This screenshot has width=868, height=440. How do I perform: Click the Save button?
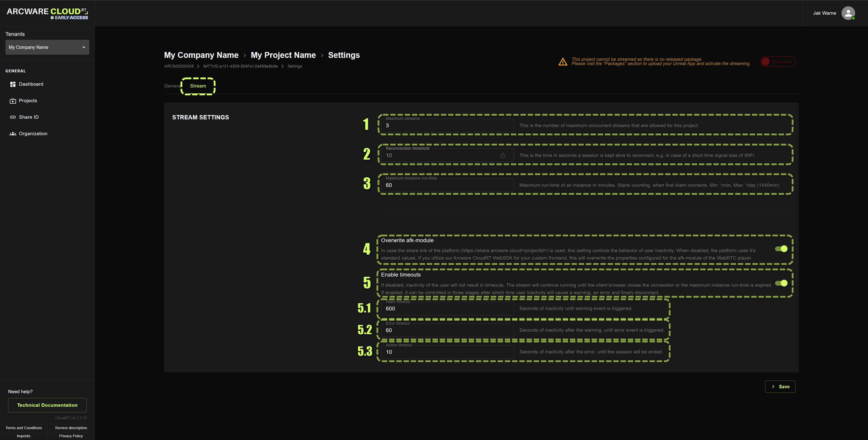tap(780, 387)
